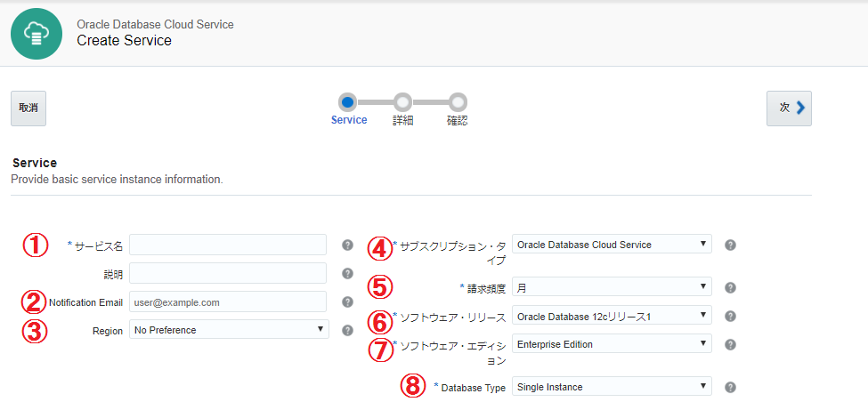Click help icon beside 請求頻度 dropdown
Image resolution: width=868 pixels, height=418 pixels.
730,287
